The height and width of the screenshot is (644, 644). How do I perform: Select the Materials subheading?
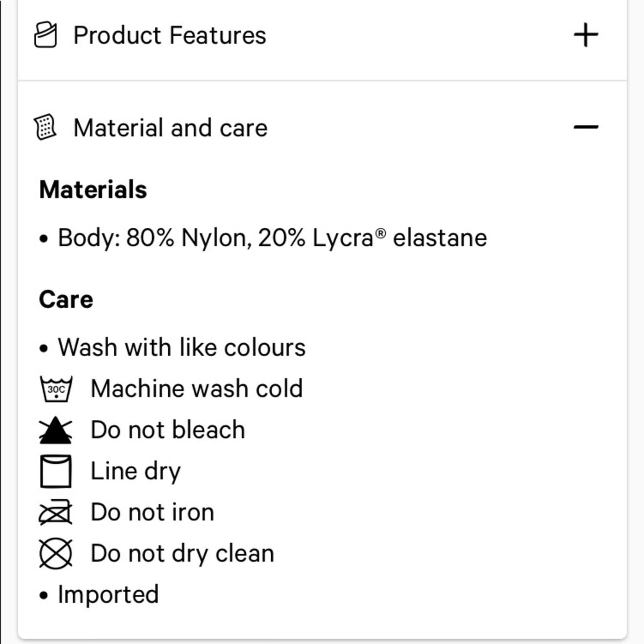click(93, 189)
